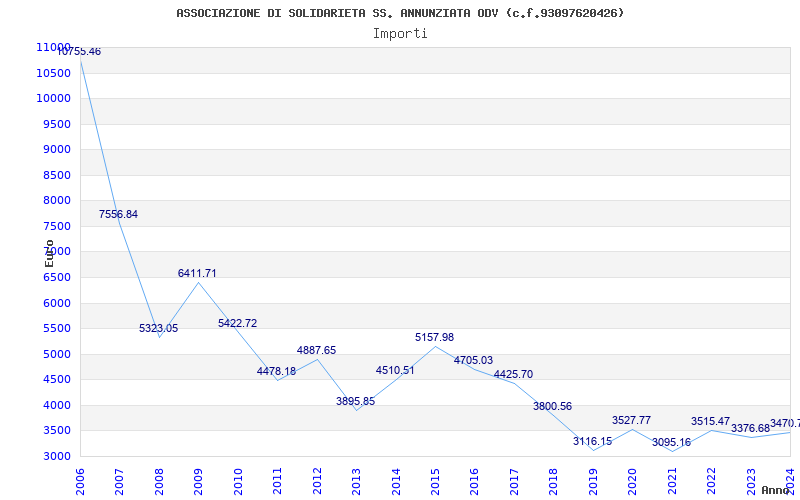Click the 3527.77 data label
Viewport: 800px width, 500px height.
click(x=632, y=420)
